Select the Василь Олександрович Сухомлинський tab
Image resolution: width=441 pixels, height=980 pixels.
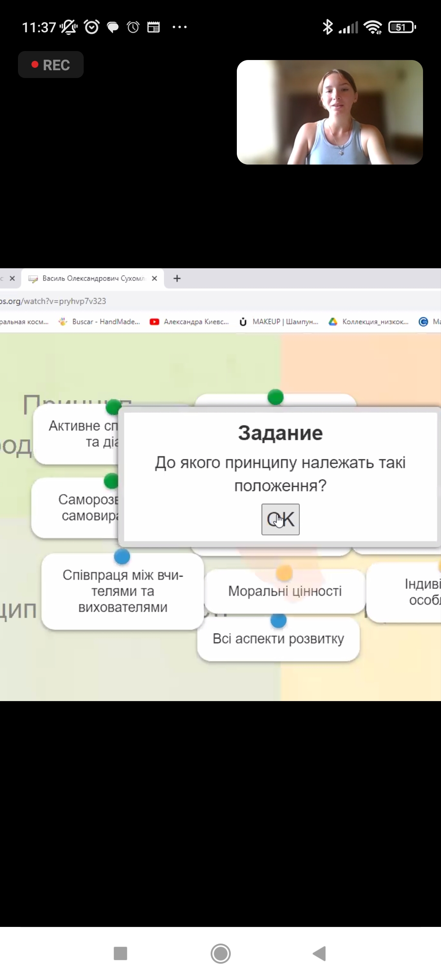90,278
